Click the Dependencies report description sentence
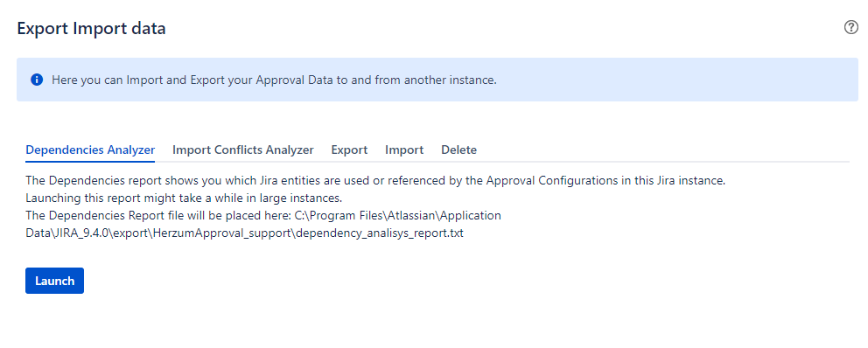 pyautogui.click(x=375, y=181)
